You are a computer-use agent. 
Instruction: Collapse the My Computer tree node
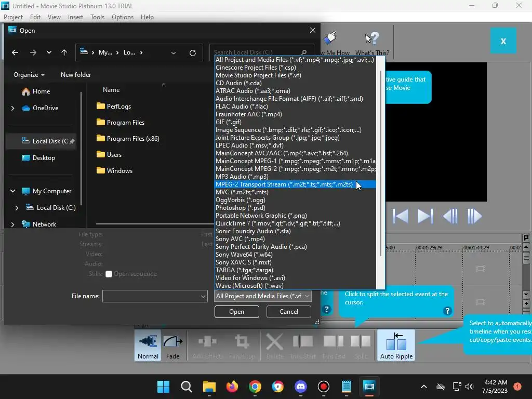[x=13, y=191]
